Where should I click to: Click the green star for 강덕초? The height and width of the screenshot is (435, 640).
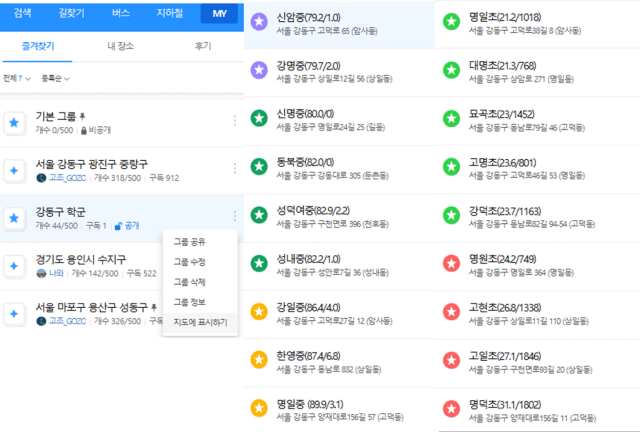[451, 215]
